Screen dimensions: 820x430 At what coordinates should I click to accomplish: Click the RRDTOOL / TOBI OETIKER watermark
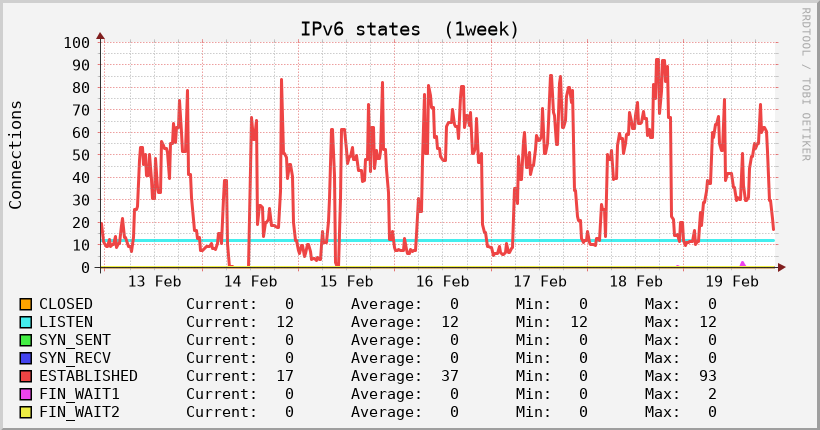pyautogui.click(x=806, y=84)
